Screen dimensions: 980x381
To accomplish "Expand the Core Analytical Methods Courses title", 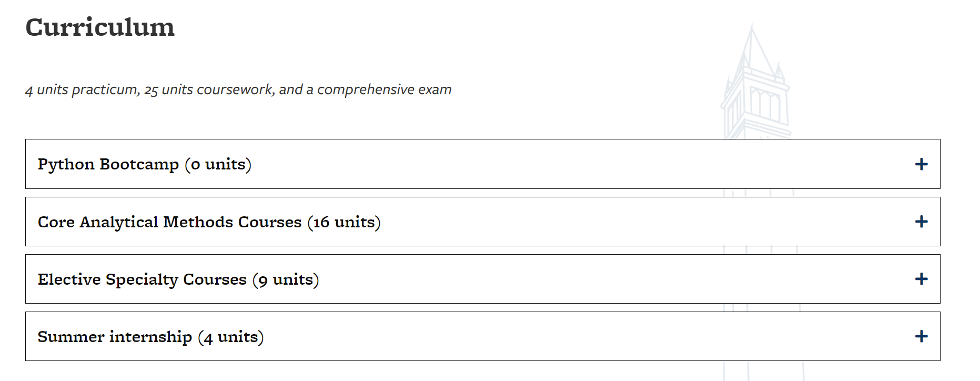I will point(209,222).
